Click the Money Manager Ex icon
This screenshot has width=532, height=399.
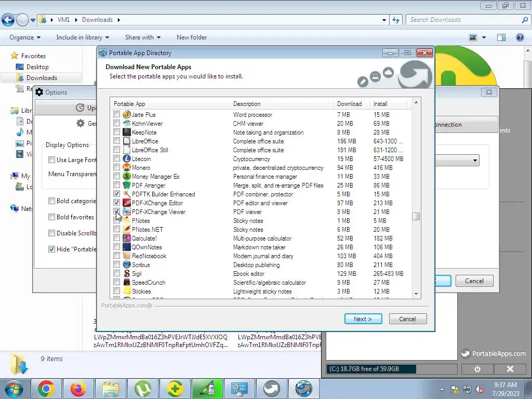(127, 177)
